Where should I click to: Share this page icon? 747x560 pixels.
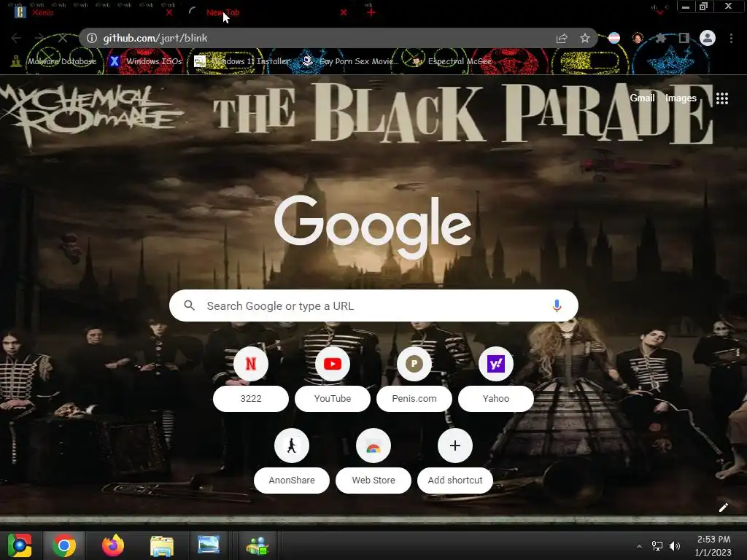pos(562,38)
